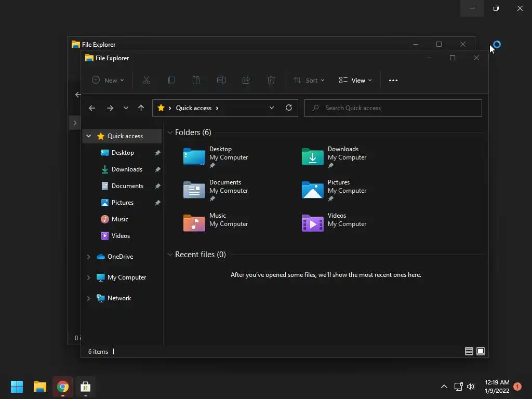Select Pictures in the navigation pane
Screen dimensions: 532x399
pyautogui.click(x=123, y=203)
